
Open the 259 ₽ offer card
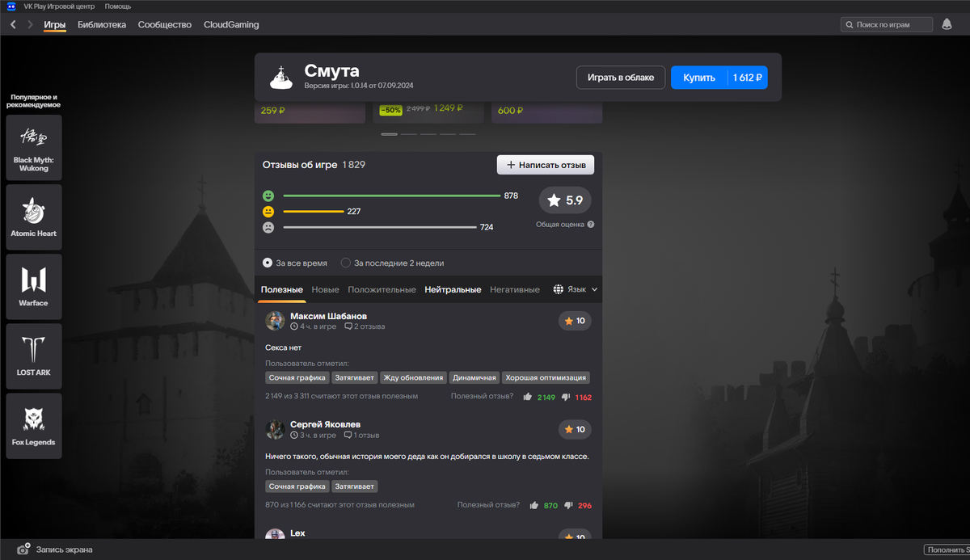pyautogui.click(x=310, y=112)
